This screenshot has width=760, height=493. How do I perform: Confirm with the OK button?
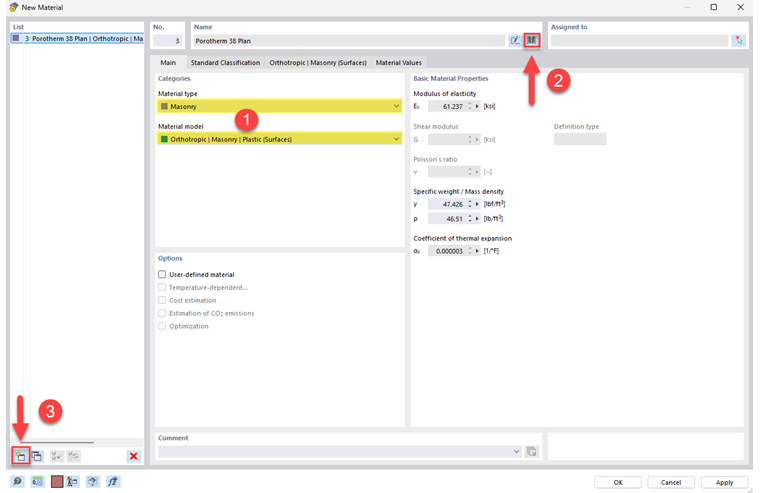tap(618, 482)
